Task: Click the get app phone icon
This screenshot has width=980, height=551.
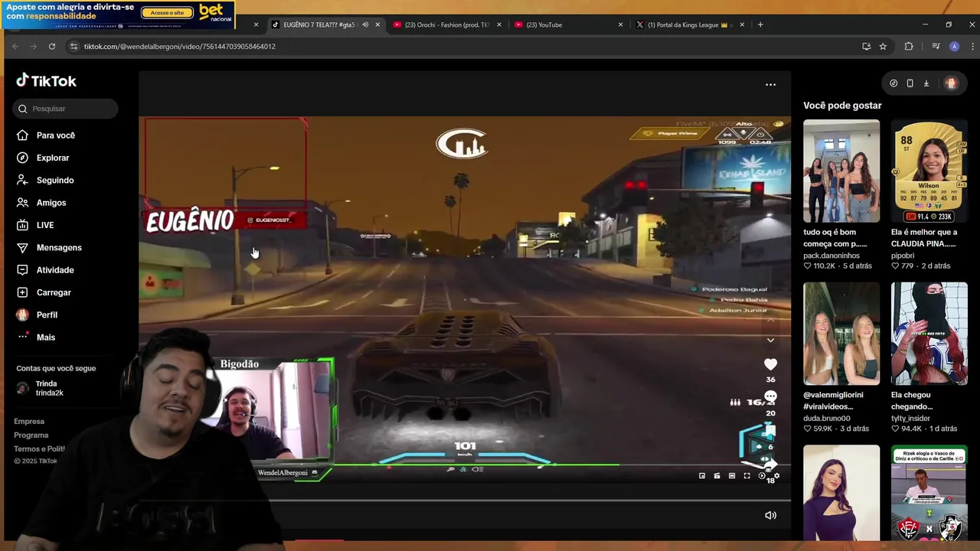Action: pos(910,83)
